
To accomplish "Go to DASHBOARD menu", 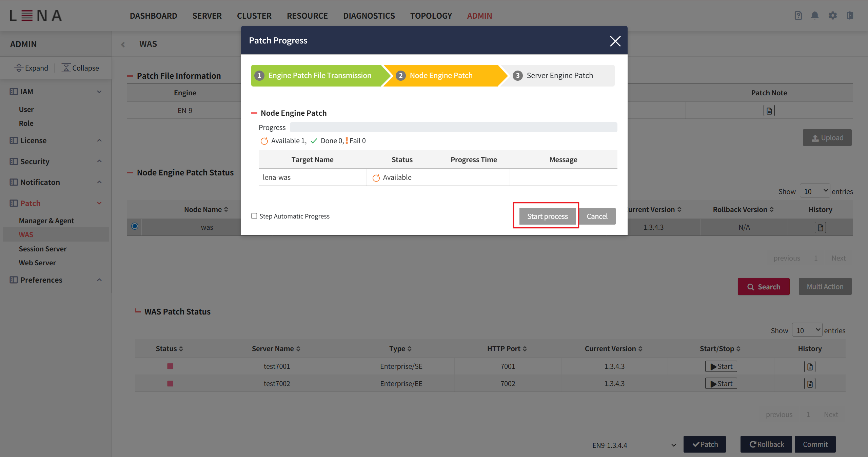I will tap(153, 16).
